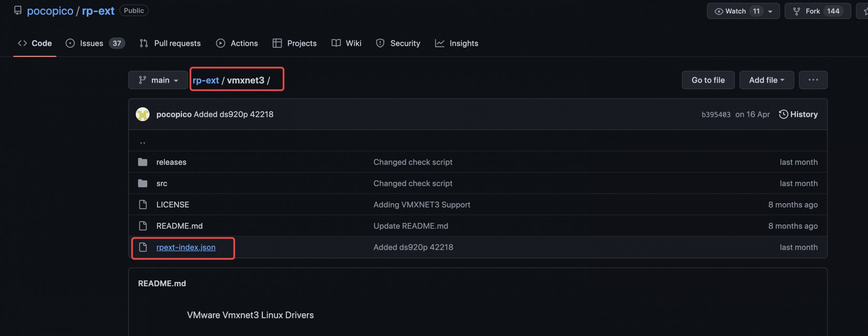Open the Add file dropdown
868x336 pixels.
point(766,80)
